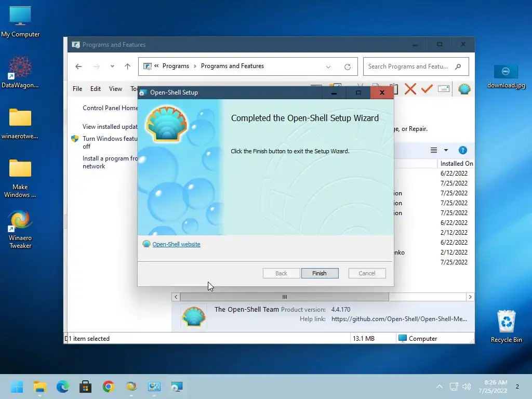Click the Cancel button in setup wizard

coord(367,273)
